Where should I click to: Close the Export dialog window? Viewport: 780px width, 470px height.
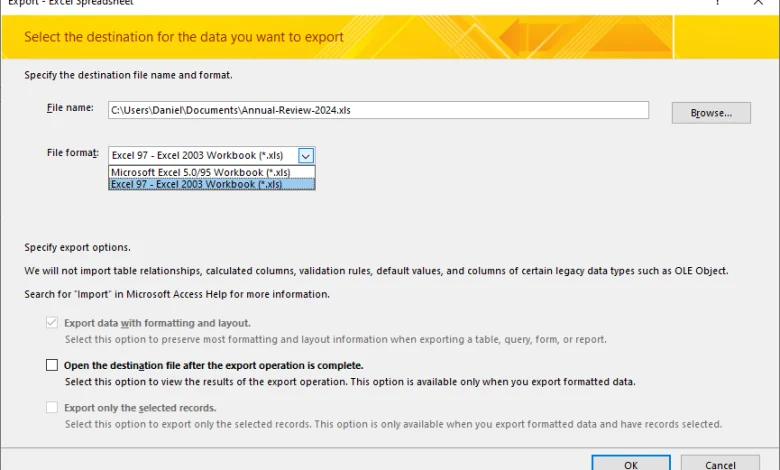click(758, 2)
